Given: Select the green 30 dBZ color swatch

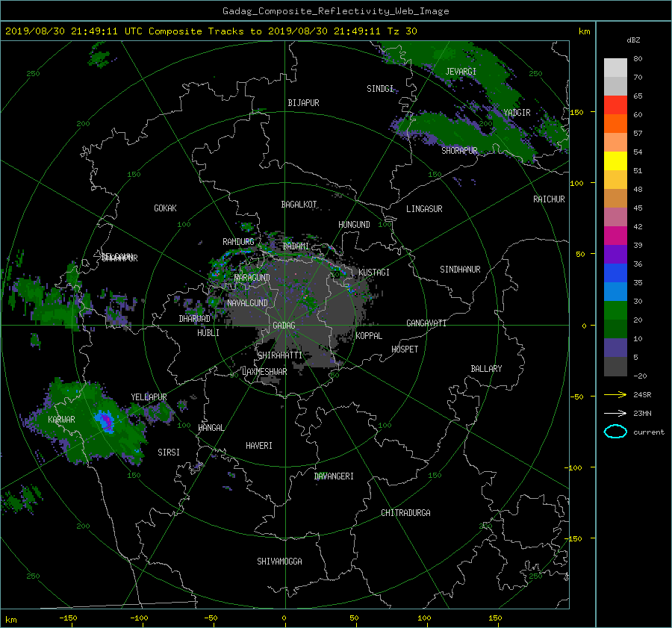Looking at the screenshot, I should point(615,310).
